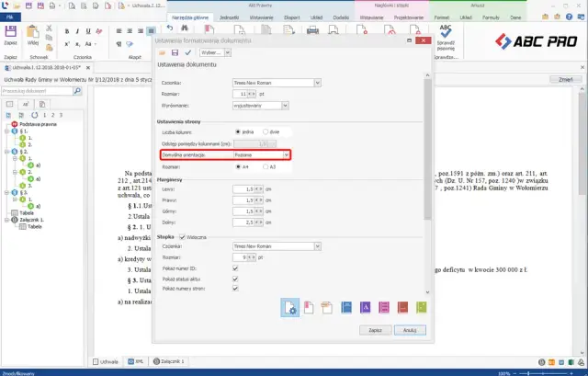This screenshot has width=588, height=376.
Task: Click the save icon in the dialog toolbar
Action: click(x=174, y=52)
